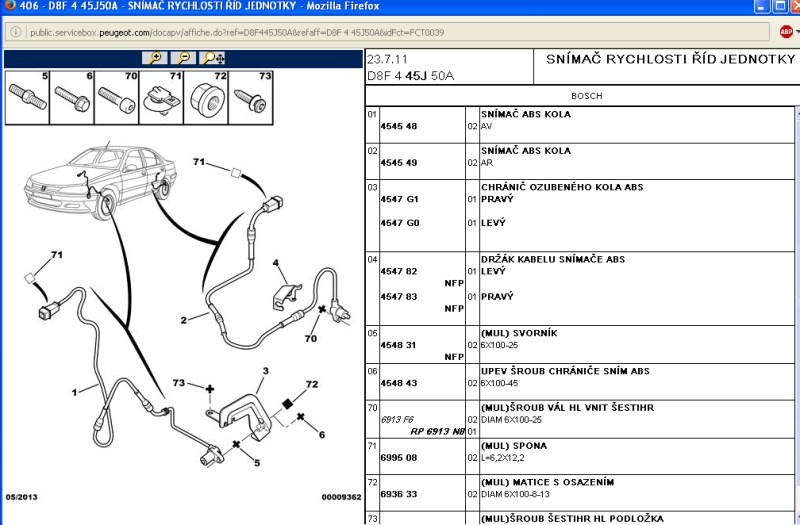This screenshot has height=525, width=800.
Task: Select stud thumbnail number 5
Action: point(28,97)
